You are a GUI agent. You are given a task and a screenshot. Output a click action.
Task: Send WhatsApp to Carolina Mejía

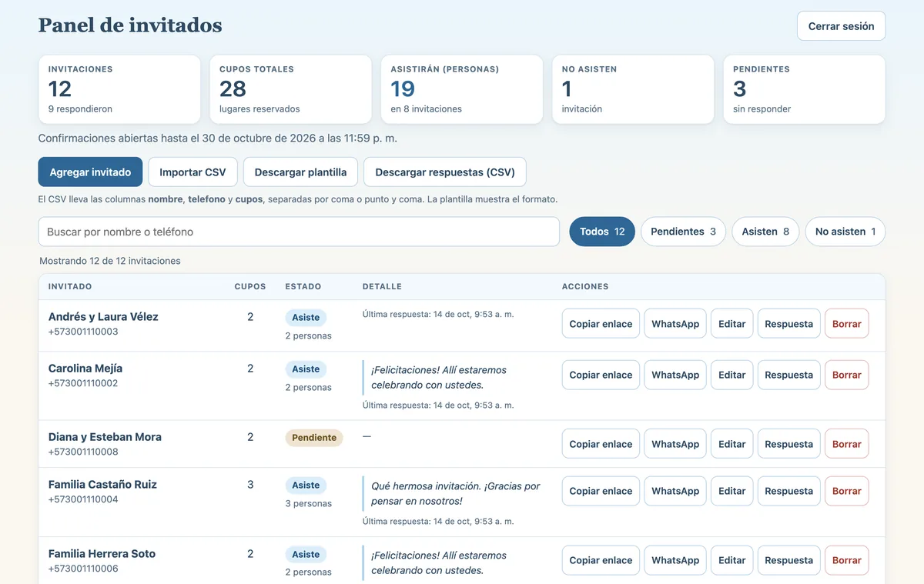pos(675,375)
